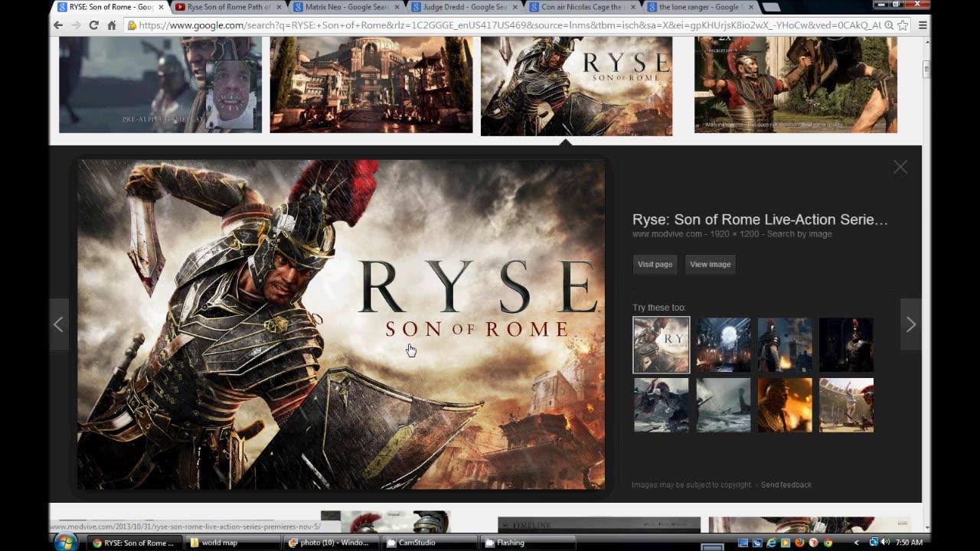This screenshot has width=980, height=551.
Task: Click the www.modvive.com source link
Action: [x=668, y=234]
